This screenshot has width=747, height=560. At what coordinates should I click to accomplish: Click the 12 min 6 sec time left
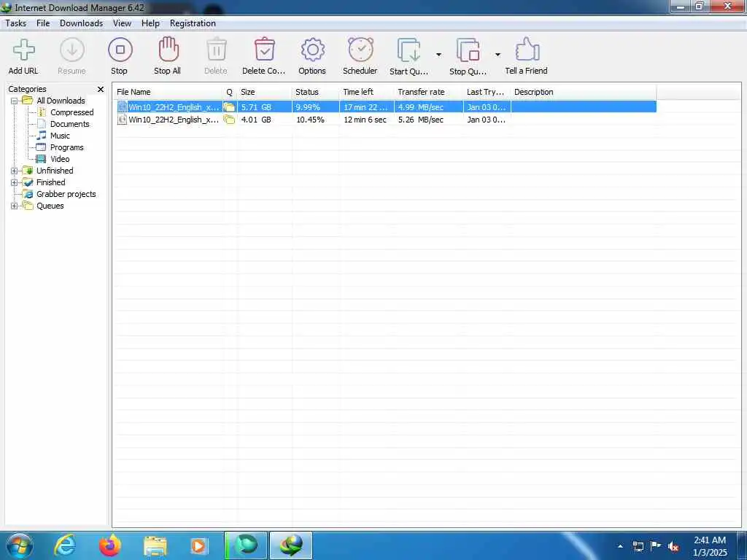(365, 120)
